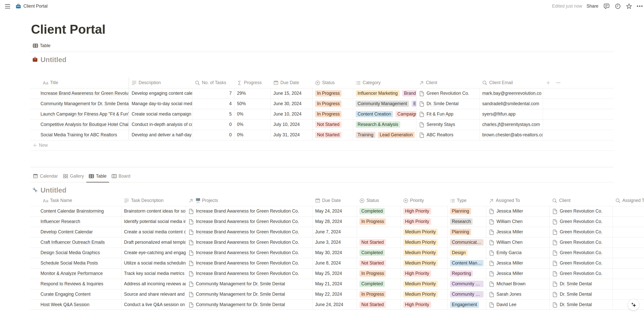The width and height of the screenshot is (644, 319).
Task: Click the Client Portal page title
Action: (68, 29)
